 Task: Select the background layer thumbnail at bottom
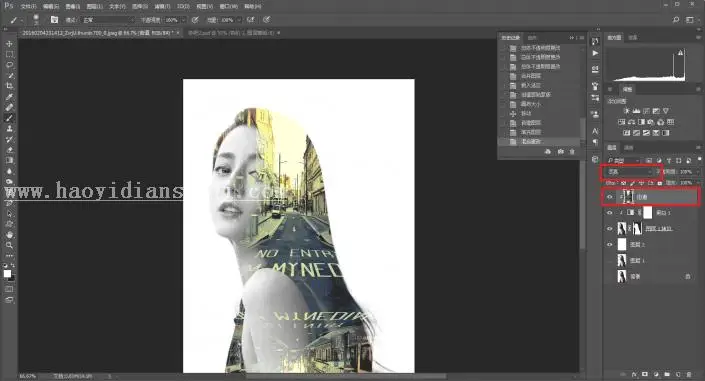[622, 277]
